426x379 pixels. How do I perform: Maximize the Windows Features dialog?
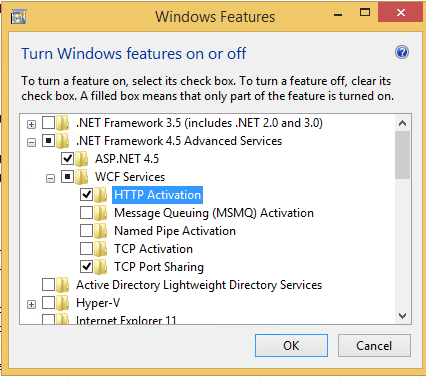(365, 13)
